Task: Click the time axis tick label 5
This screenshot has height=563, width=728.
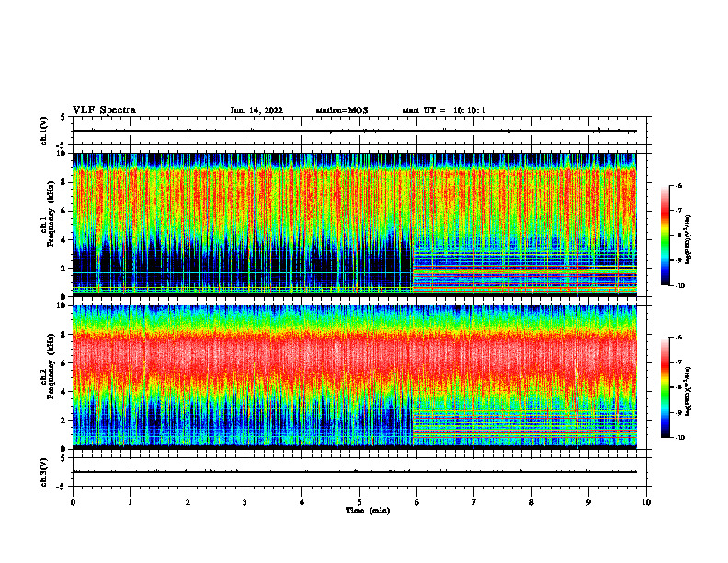Action: point(359,502)
